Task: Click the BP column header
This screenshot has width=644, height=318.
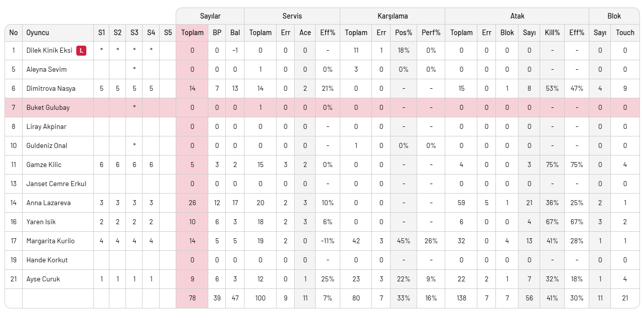Action: coord(217,33)
